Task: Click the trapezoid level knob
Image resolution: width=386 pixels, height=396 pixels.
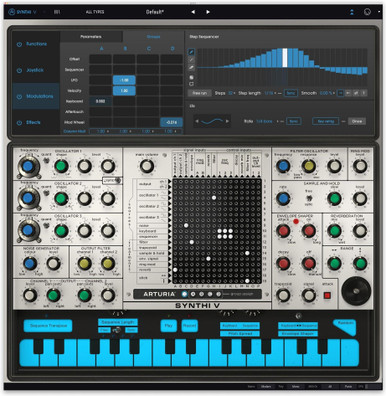Action: (x=283, y=295)
